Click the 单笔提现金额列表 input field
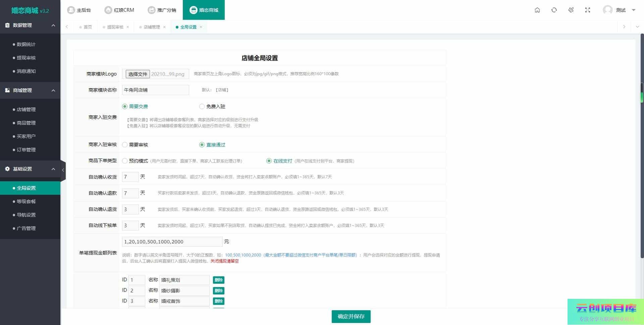644x325 pixels. pyautogui.click(x=172, y=242)
